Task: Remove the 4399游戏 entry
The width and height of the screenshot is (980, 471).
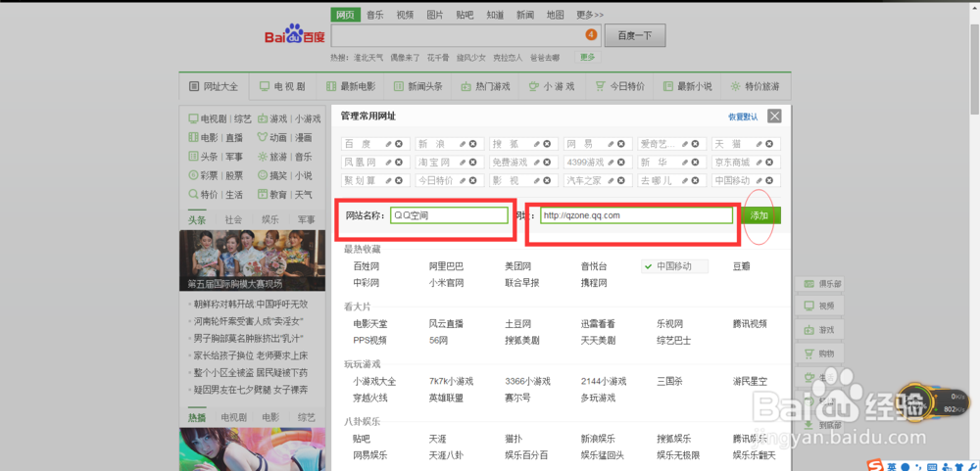Action: (x=620, y=162)
